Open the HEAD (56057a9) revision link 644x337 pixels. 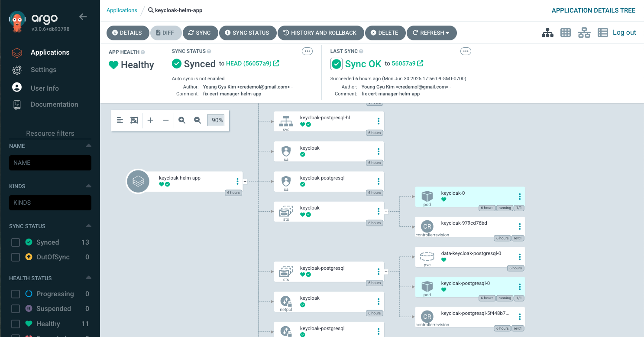click(249, 63)
